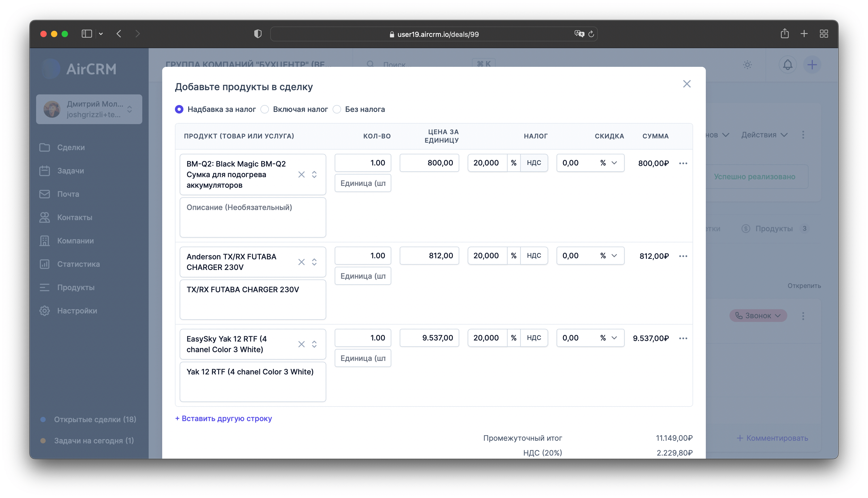Select Контакты in the sidebar
This screenshot has width=868, height=498.
(x=74, y=217)
